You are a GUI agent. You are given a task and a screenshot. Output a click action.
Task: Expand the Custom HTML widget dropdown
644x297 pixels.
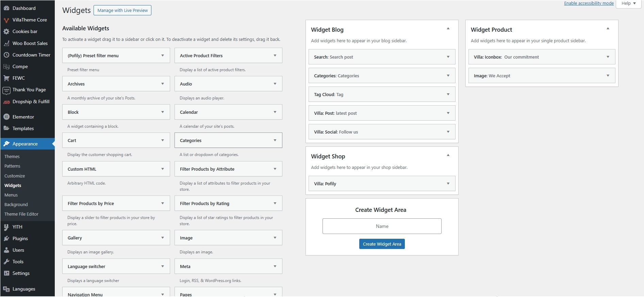coord(163,169)
